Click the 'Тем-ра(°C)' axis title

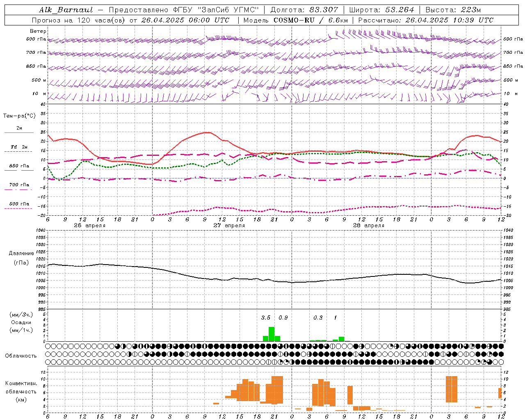pyautogui.click(x=19, y=116)
